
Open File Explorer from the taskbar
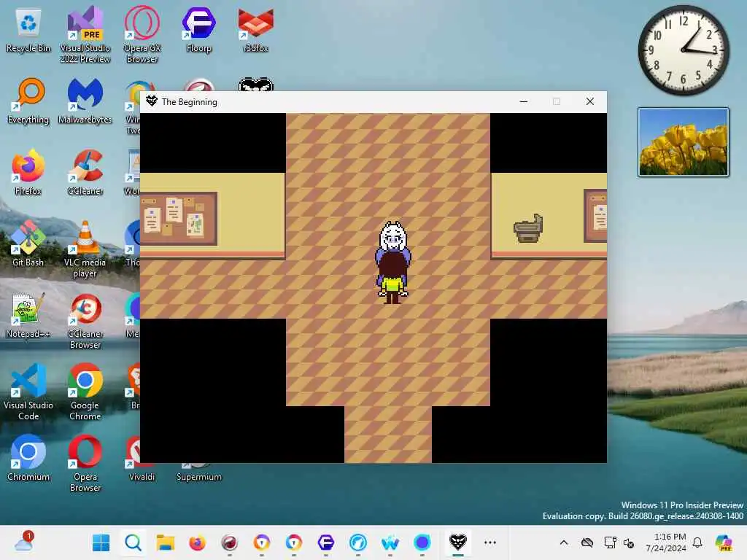(166, 542)
